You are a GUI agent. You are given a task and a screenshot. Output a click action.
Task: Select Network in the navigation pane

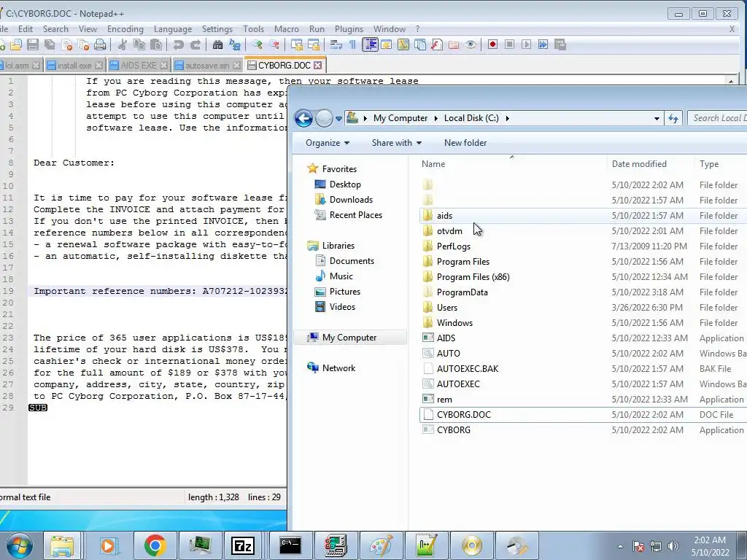point(338,368)
